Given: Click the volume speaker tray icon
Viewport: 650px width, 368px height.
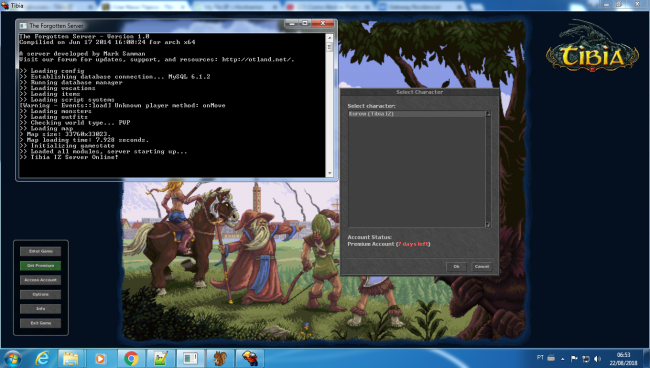Looking at the screenshot, I should [597, 358].
